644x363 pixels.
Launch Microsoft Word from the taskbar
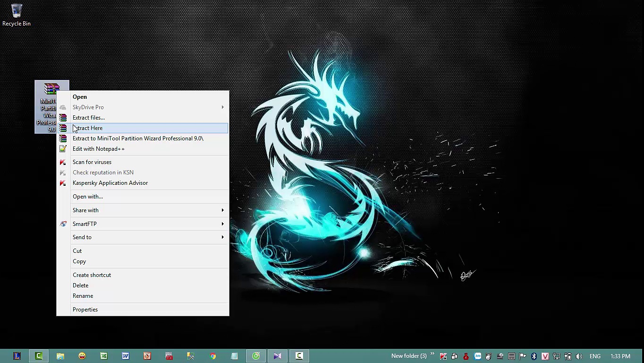pyautogui.click(x=126, y=356)
